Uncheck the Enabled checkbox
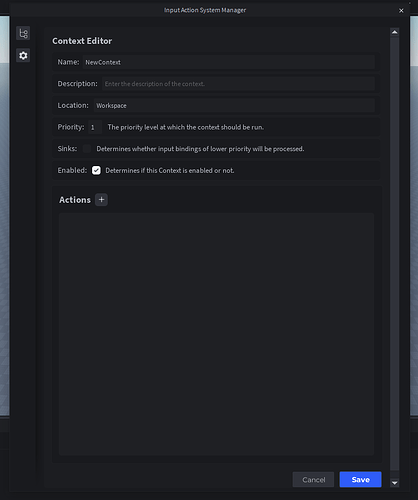The width and height of the screenshot is (418, 500). pyautogui.click(x=96, y=170)
